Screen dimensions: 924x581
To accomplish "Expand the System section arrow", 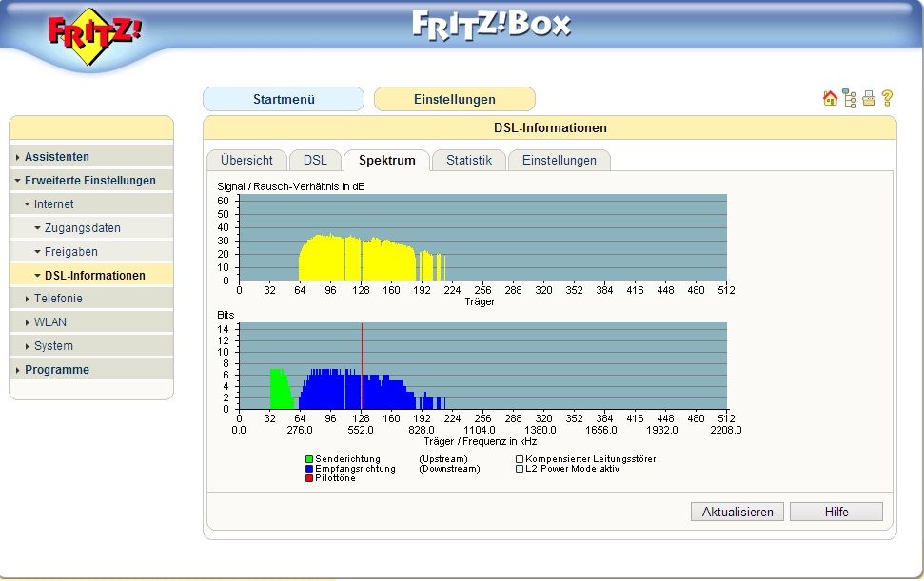I will click(27, 346).
